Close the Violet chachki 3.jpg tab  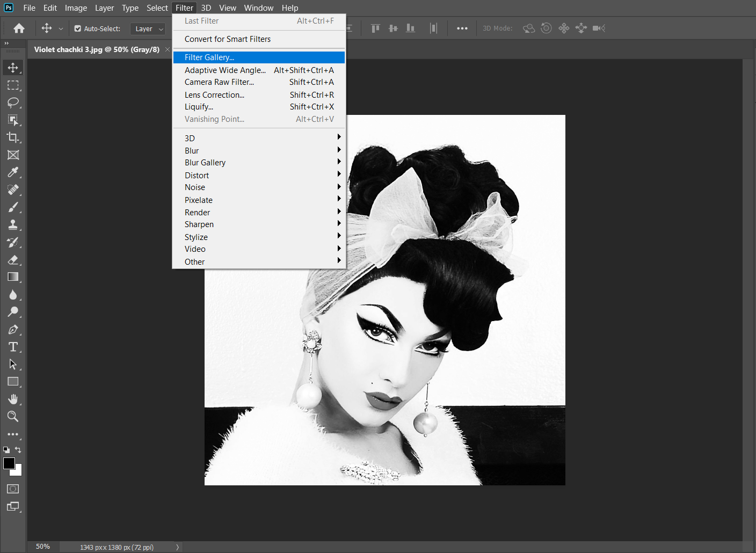pos(168,49)
